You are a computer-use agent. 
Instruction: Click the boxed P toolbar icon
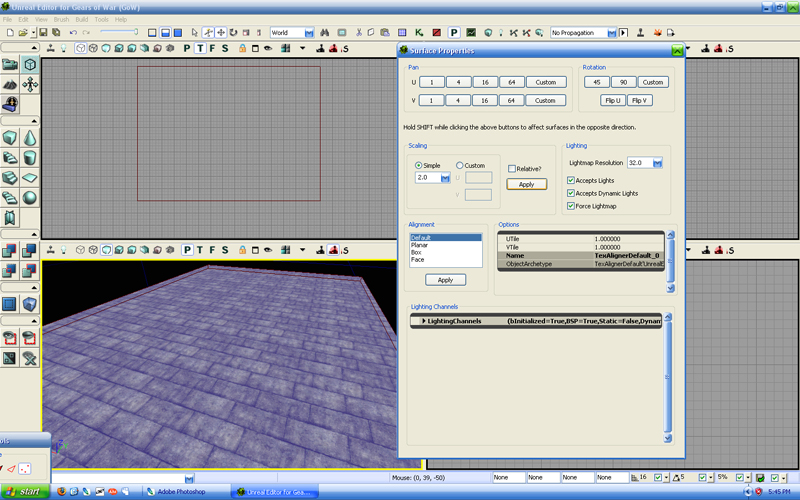[x=454, y=33]
